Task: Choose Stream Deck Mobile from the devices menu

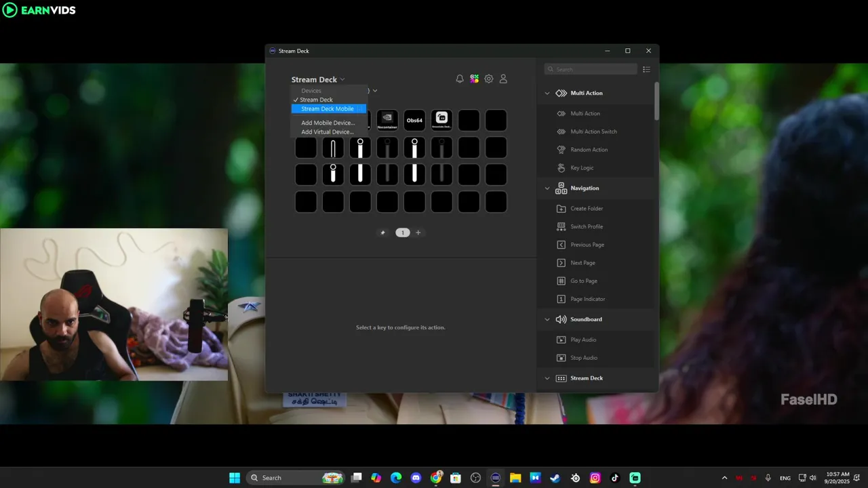Action: tap(328, 109)
